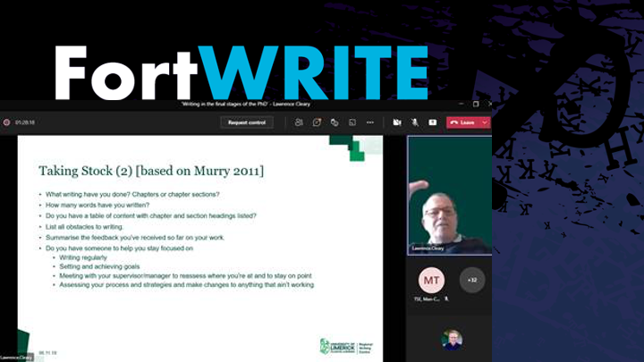644x362 pixels.
Task: Click the bullet 'What writing have you done?'
Action: tap(132, 195)
